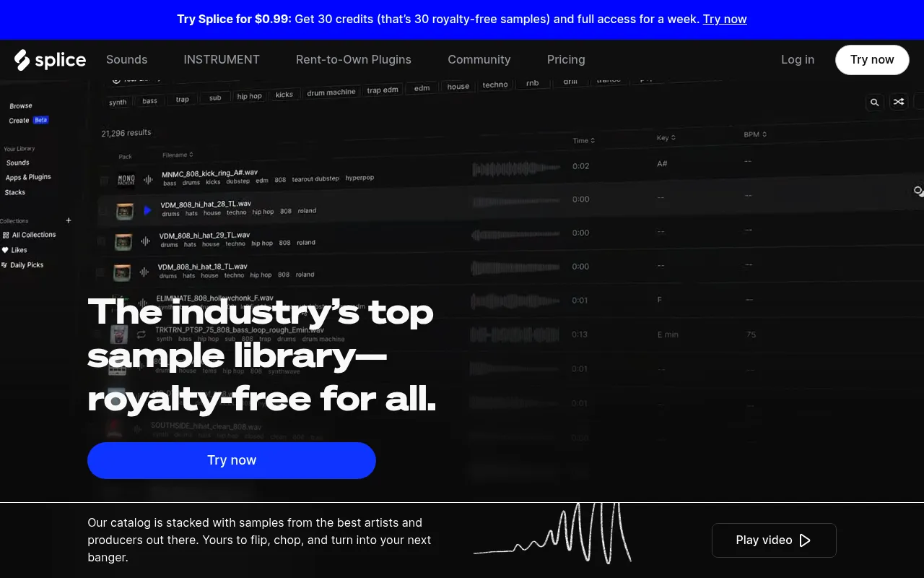Open Rent-to-Own Plugins in the navigation
Screen dimensions: 924x578
354,59
